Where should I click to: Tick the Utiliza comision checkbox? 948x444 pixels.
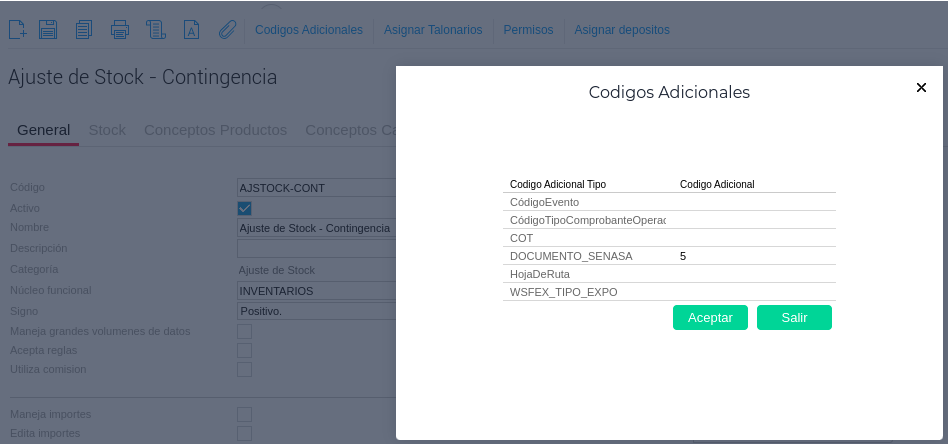(244, 370)
